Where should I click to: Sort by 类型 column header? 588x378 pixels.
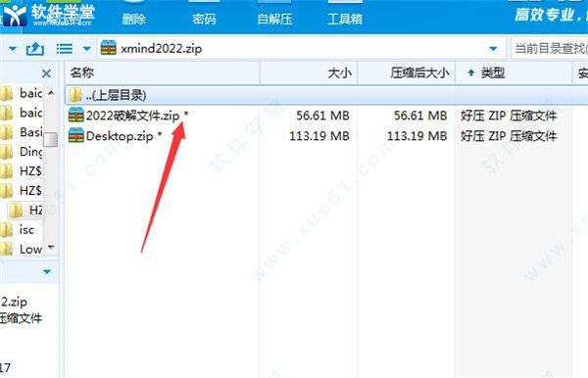click(514, 72)
